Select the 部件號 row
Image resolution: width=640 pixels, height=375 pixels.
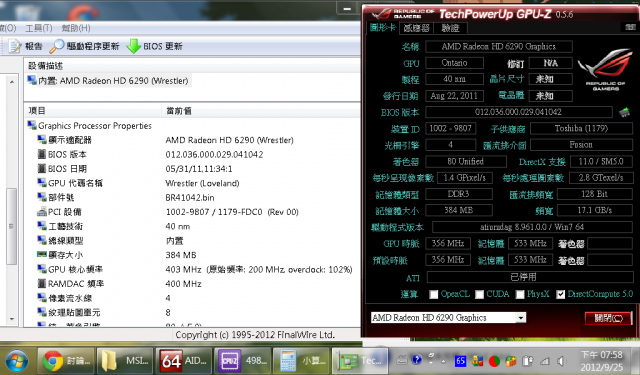click(x=192, y=197)
